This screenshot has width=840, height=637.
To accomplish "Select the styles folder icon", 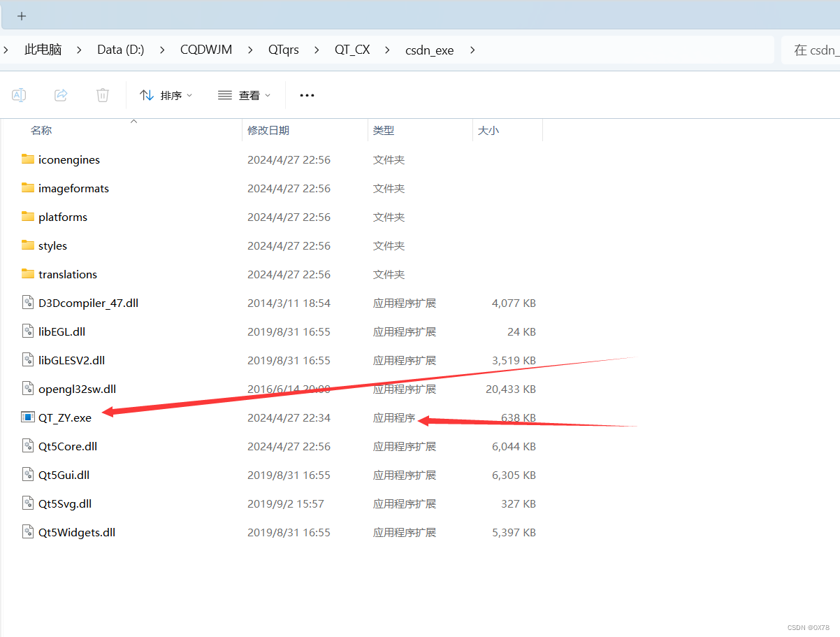I will 28,245.
